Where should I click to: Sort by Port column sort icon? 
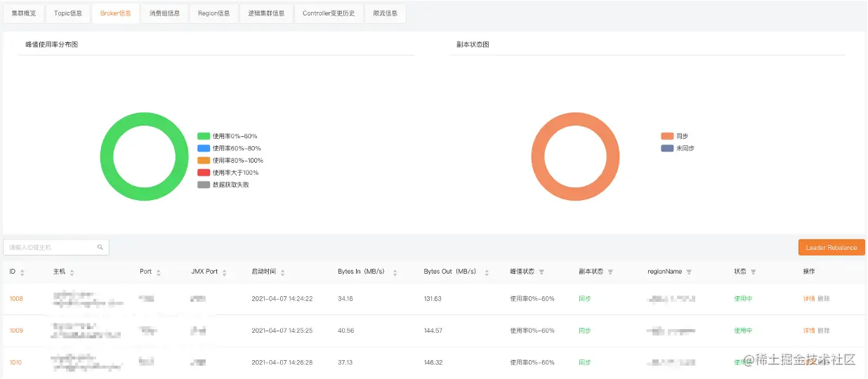coord(159,272)
